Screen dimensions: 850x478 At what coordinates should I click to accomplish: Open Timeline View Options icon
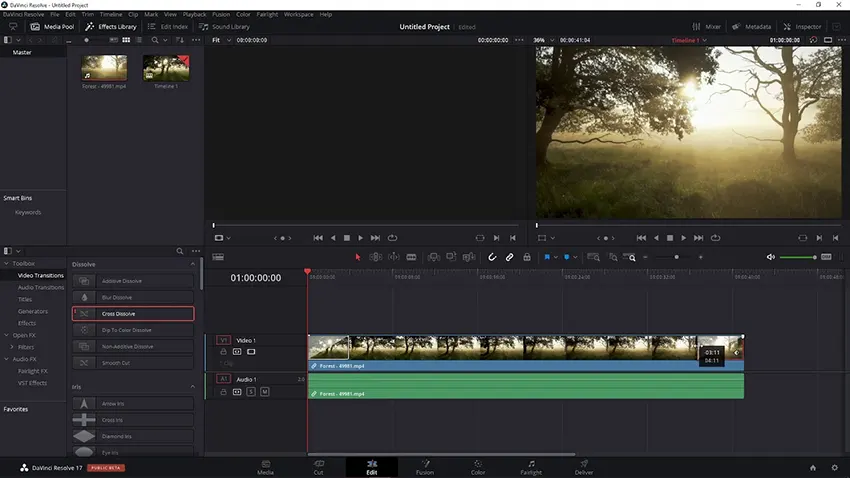218,257
